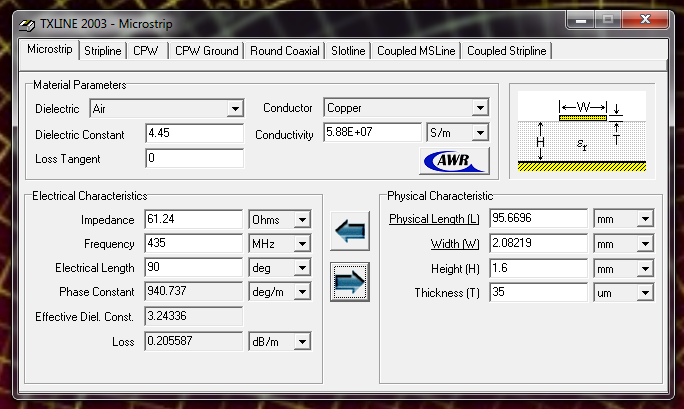Viewport: 684px width, 409px height.
Task: Click the Physical Length (L) underlined label
Action: click(x=434, y=219)
